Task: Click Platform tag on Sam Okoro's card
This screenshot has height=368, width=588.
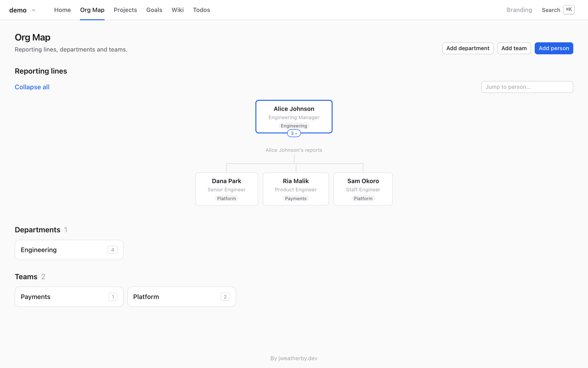Action: coord(363,198)
